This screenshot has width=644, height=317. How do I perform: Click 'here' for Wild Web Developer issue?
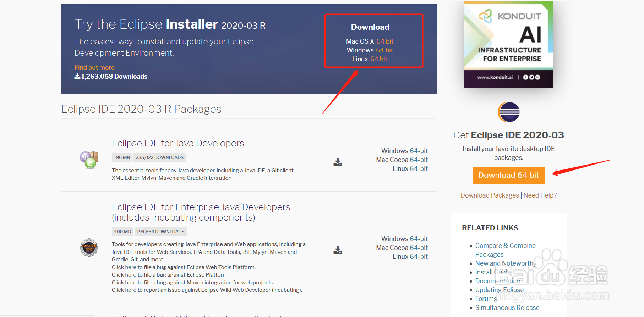(131, 290)
